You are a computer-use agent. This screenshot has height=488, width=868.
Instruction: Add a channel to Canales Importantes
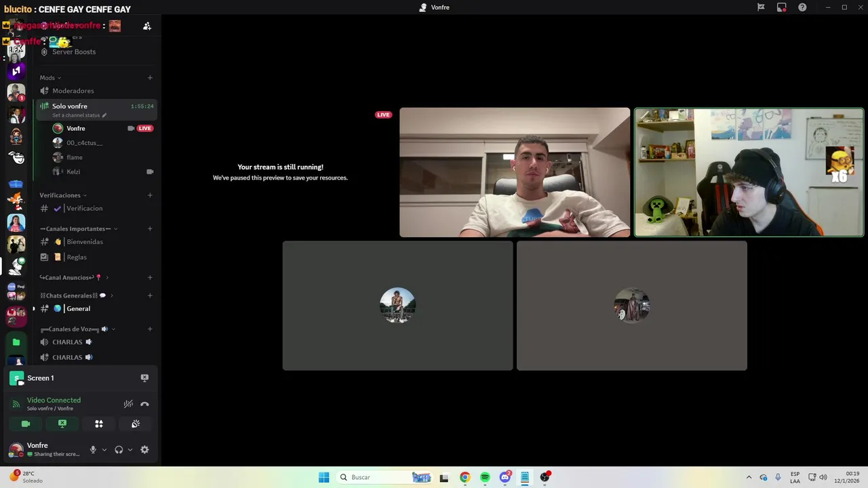click(150, 228)
